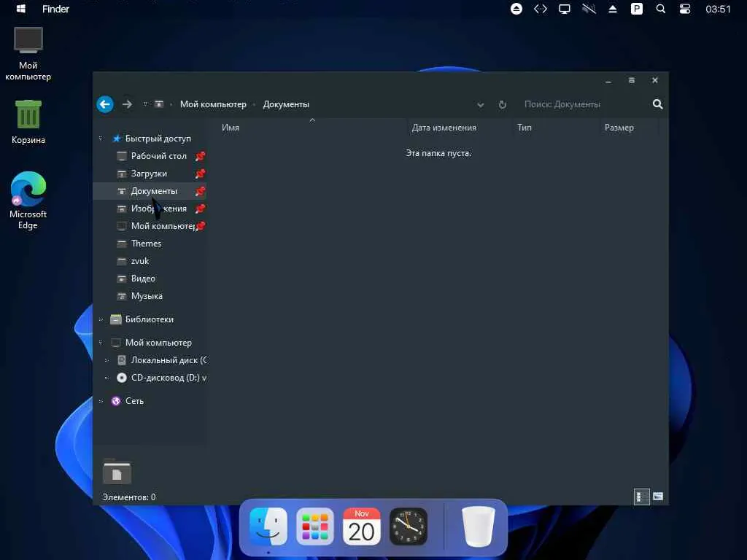Image resolution: width=747 pixels, height=560 pixels.
Task: Expand the CD-дисковод (D:) node
Action: coord(107,378)
